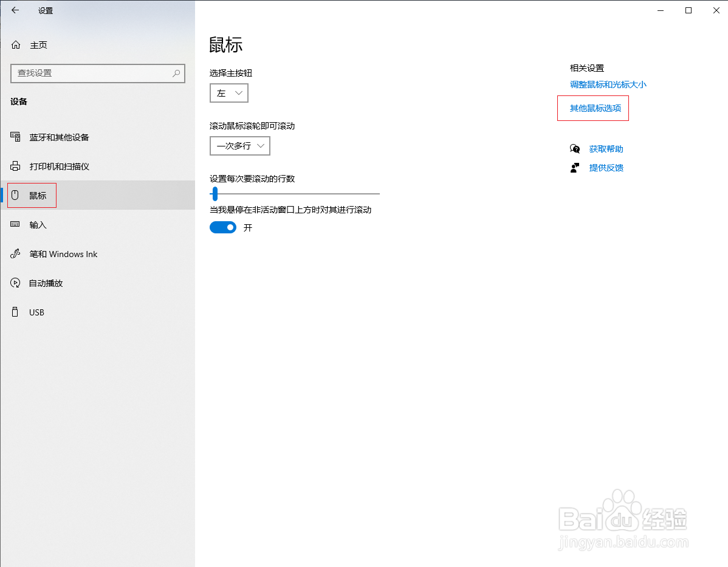
Task: Select the Pen and Windows Ink icon
Action: 15,254
